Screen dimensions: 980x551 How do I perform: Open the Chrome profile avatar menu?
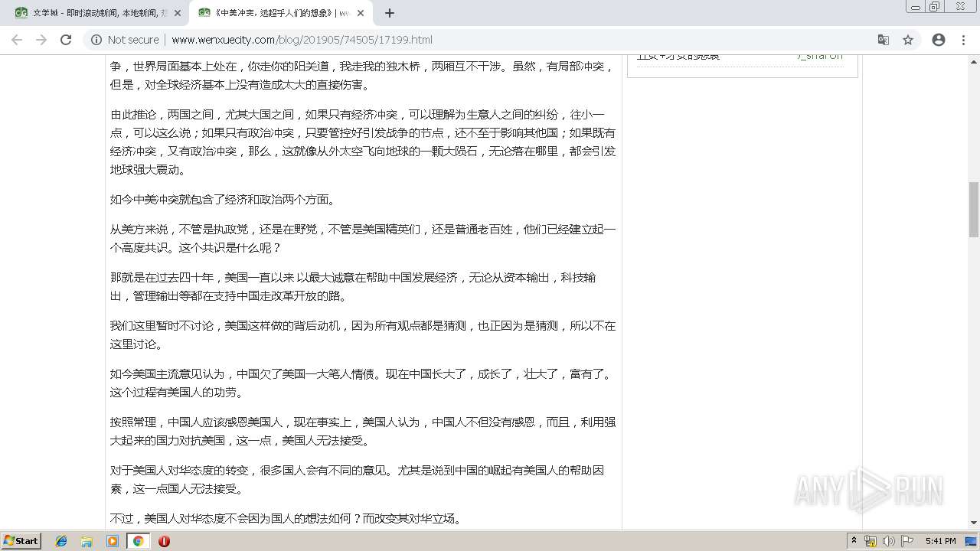pos(939,40)
